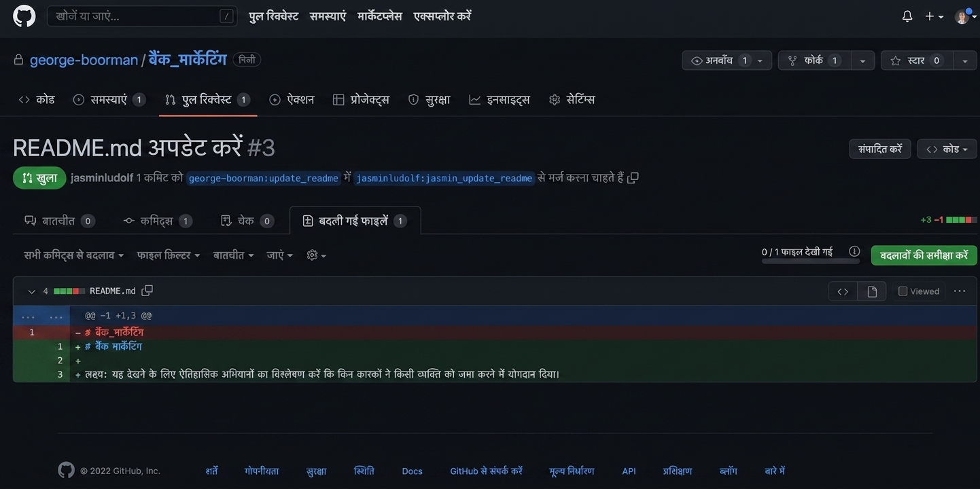
Task: Open the README.md file options ellipsis menu
Action: click(x=960, y=291)
